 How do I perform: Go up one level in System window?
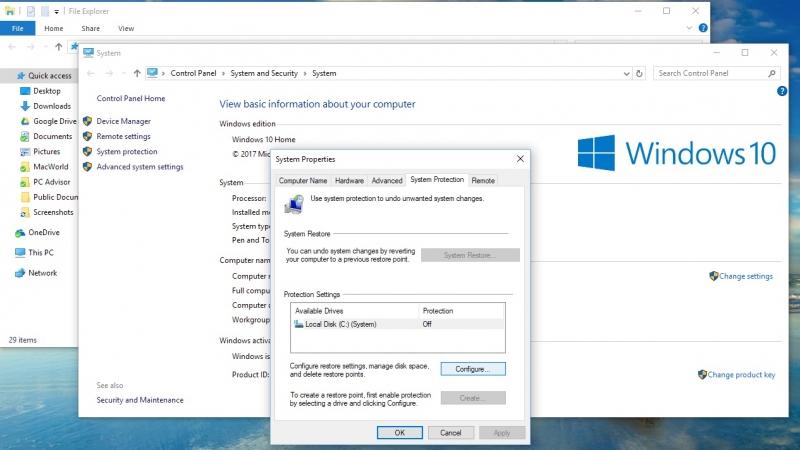(x=137, y=73)
